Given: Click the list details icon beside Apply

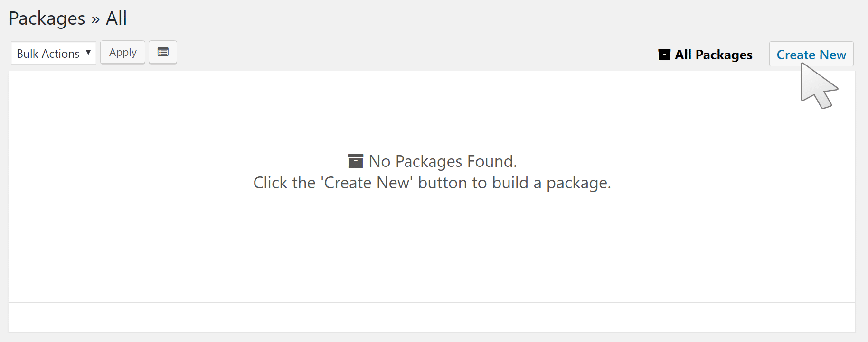Looking at the screenshot, I should 163,52.
